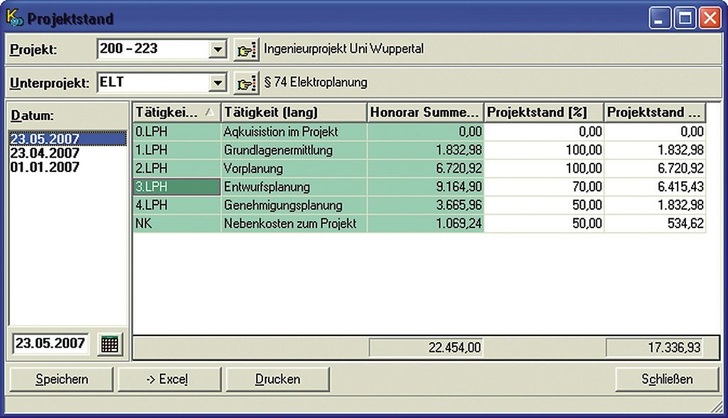Open the calendar picker icon
The height and width of the screenshot is (418, 728).
point(110,344)
